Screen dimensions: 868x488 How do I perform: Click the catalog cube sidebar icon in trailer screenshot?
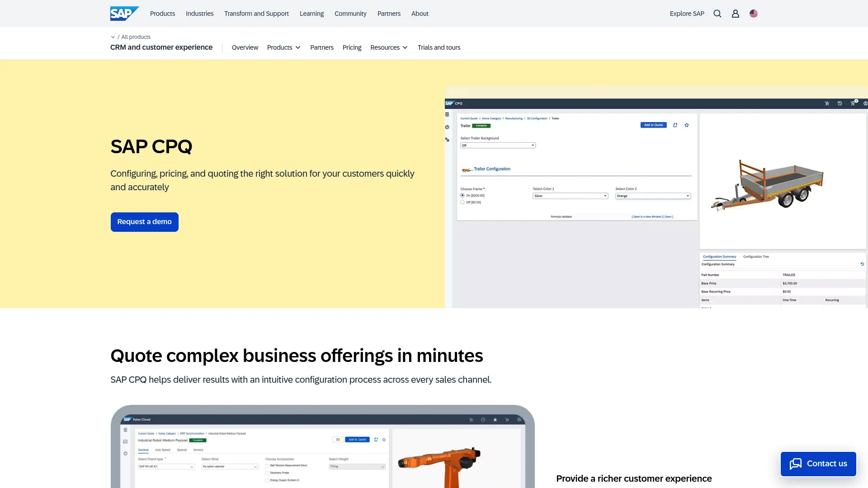(x=447, y=127)
